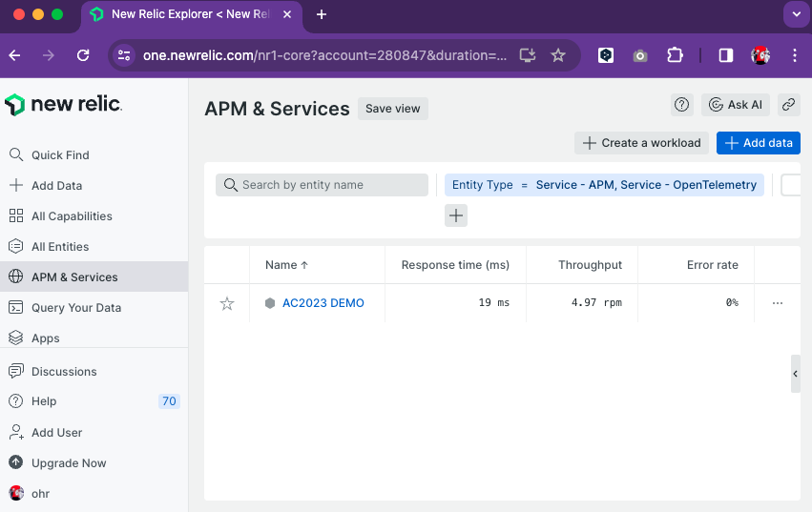Image resolution: width=812 pixels, height=512 pixels.
Task: Click the white box right of the filter
Action: tap(790, 185)
